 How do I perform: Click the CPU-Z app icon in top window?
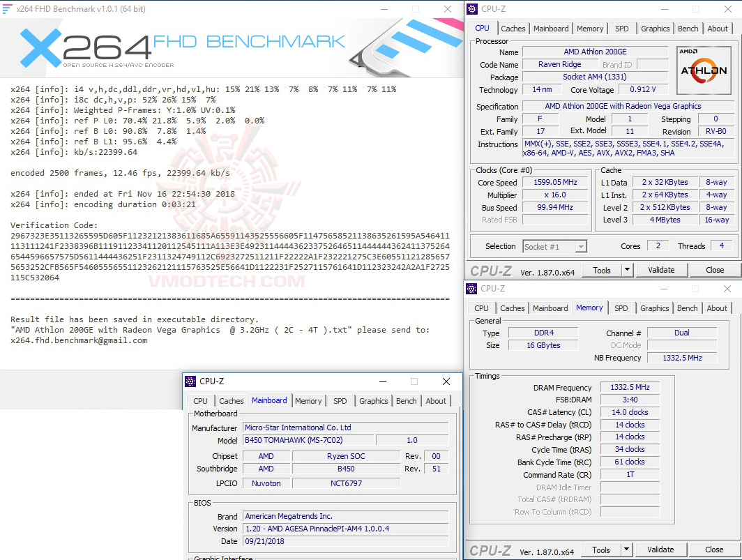(x=472, y=9)
